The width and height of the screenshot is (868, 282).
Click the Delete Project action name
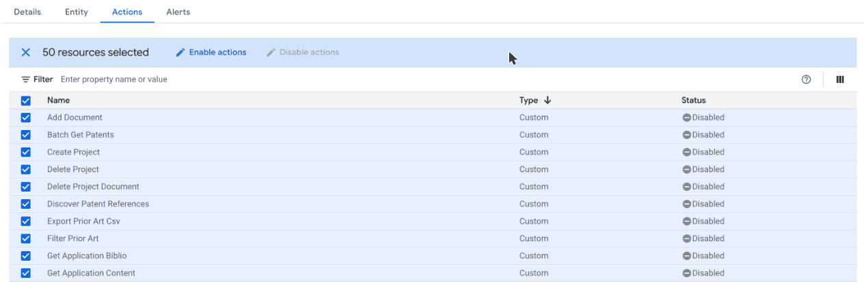(x=73, y=170)
